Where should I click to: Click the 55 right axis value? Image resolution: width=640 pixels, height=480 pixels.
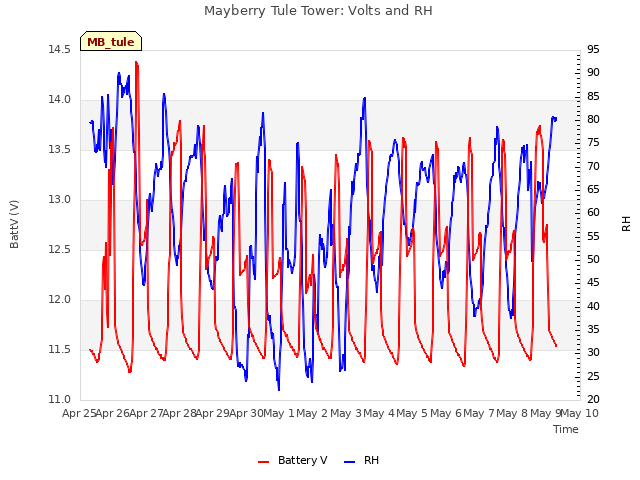593,236
